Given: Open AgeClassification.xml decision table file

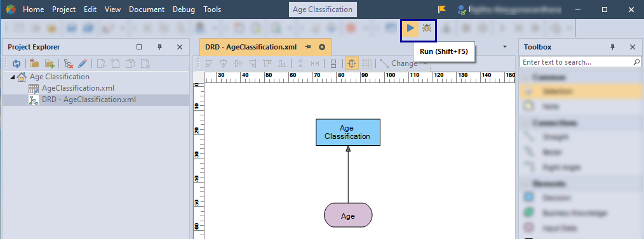Looking at the screenshot, I should pos(78,88).
